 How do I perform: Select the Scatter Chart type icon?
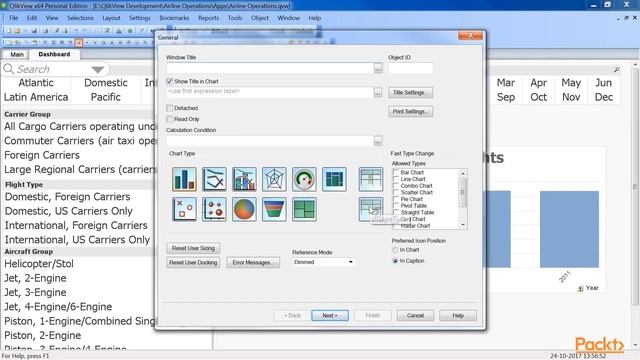(184, 209)
